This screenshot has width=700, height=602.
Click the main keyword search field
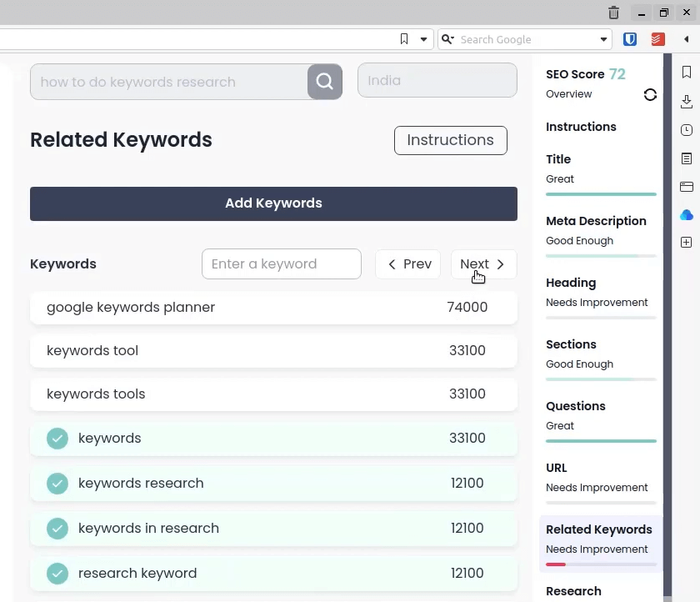click(x=168, y=82)
